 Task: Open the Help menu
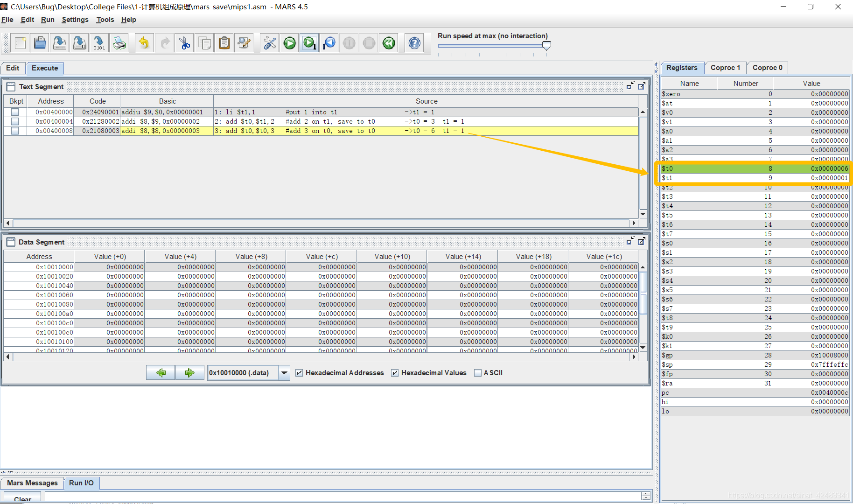pyautogui.click(x=128, y=20)
